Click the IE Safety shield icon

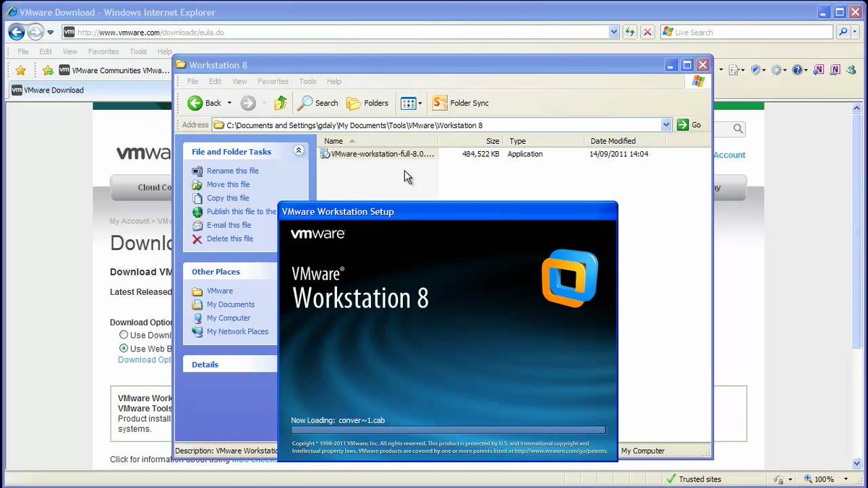point(756,70)
